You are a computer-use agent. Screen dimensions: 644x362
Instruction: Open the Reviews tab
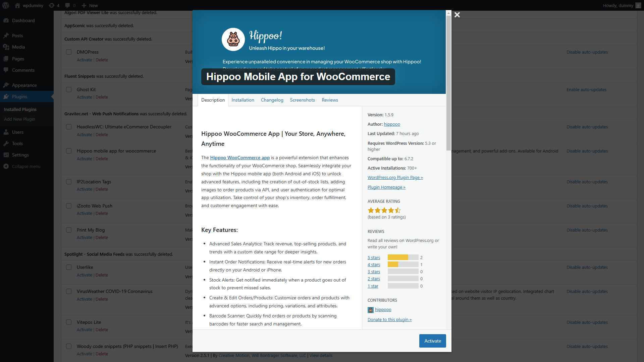tap(330, 100)
